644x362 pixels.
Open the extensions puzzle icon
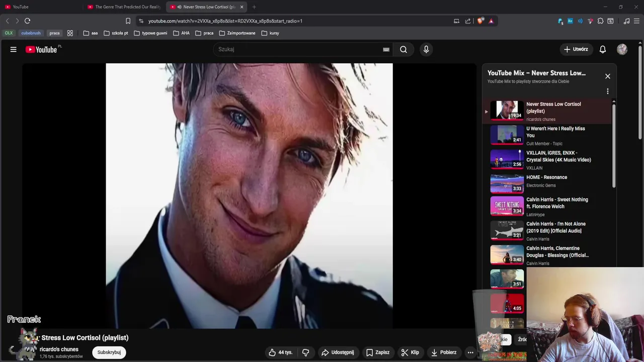click(600, 21)
